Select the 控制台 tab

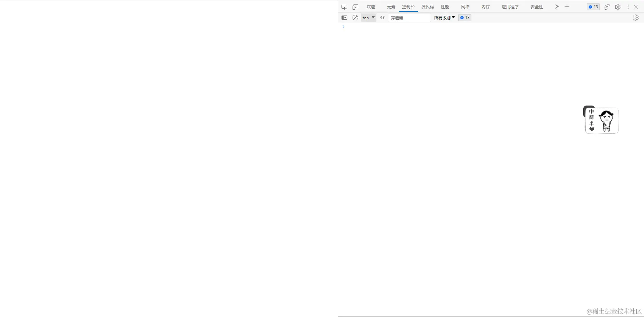408,7
